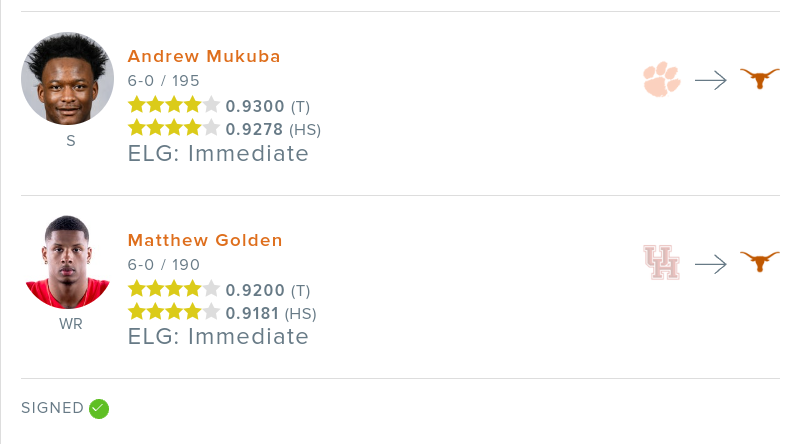The image size is (800, 444).
Task: Click the transfer arrow in Golden's row
Action: pyautogui.click(x=710, y=264)
